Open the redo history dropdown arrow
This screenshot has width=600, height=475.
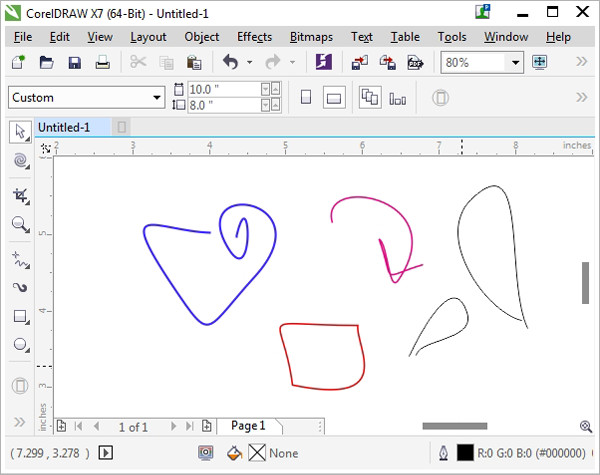292,62
